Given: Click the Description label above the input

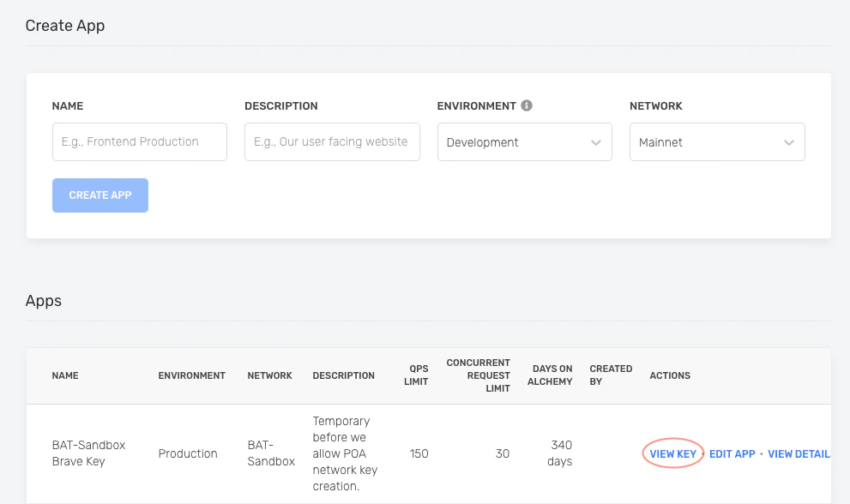Looking at the screenshot, I should [280, 106].
